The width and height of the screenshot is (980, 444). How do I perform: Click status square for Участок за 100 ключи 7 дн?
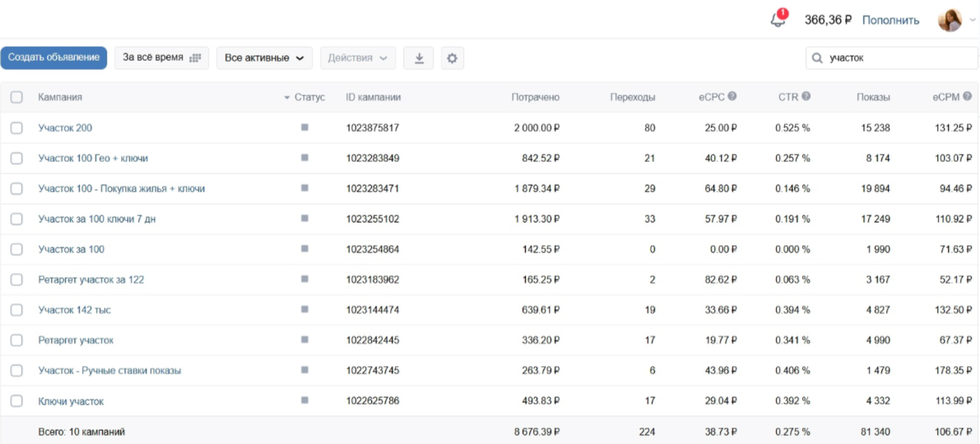(304, 219)
